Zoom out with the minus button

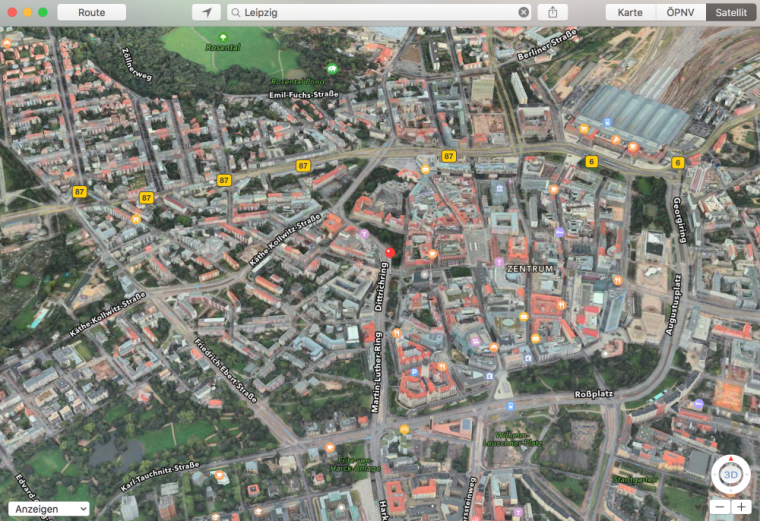[x=720, y=507]
